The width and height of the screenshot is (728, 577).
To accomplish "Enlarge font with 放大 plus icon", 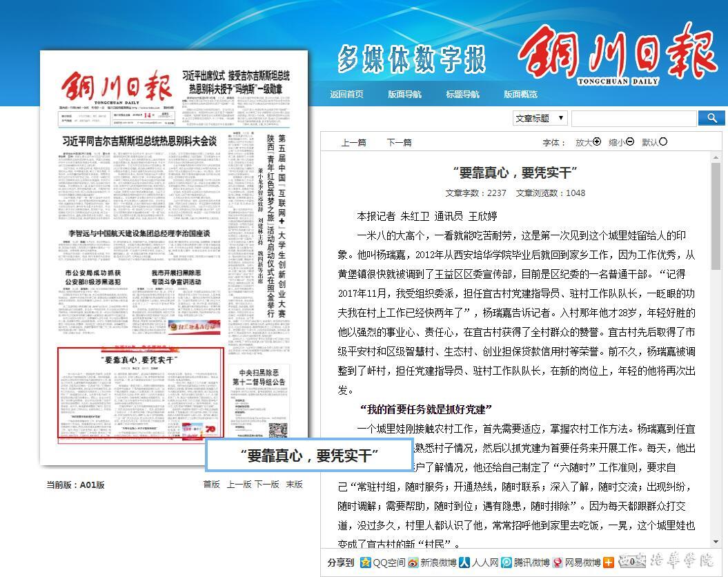I will 597,142.
